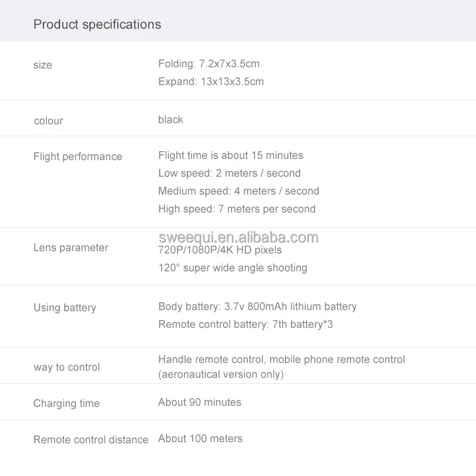
Task: Click the "Lens parameter" label
Action: click(x=71, y=248)
